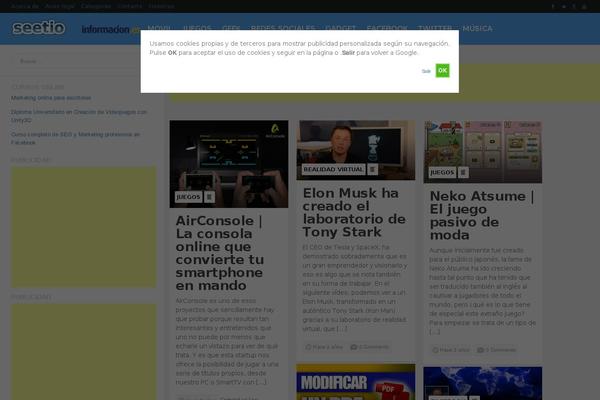Click the second sidebar advertisement block
Screen dimensions: 600x400
84,352
